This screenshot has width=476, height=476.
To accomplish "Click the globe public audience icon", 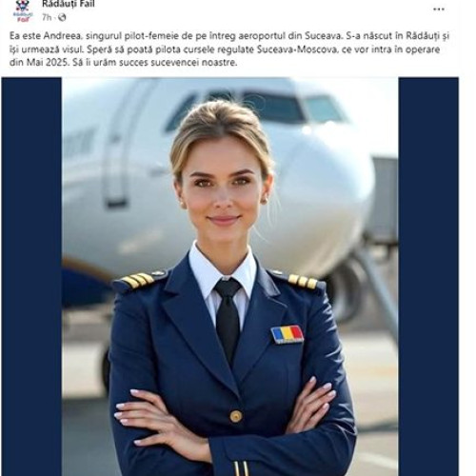I will click(x=62, y=17).
